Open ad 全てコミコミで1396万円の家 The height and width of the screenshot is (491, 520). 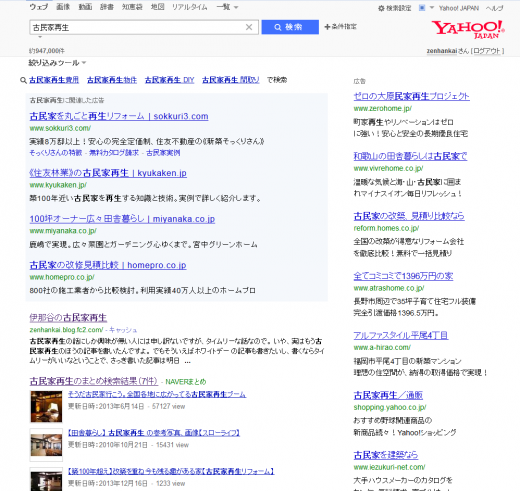coord(403,276)
